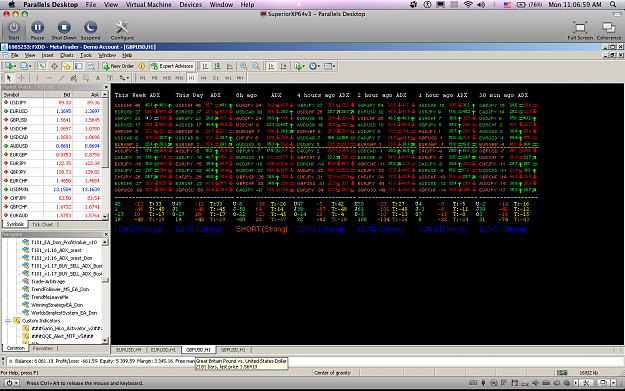Select the vertical line tool

pos(37,78)
